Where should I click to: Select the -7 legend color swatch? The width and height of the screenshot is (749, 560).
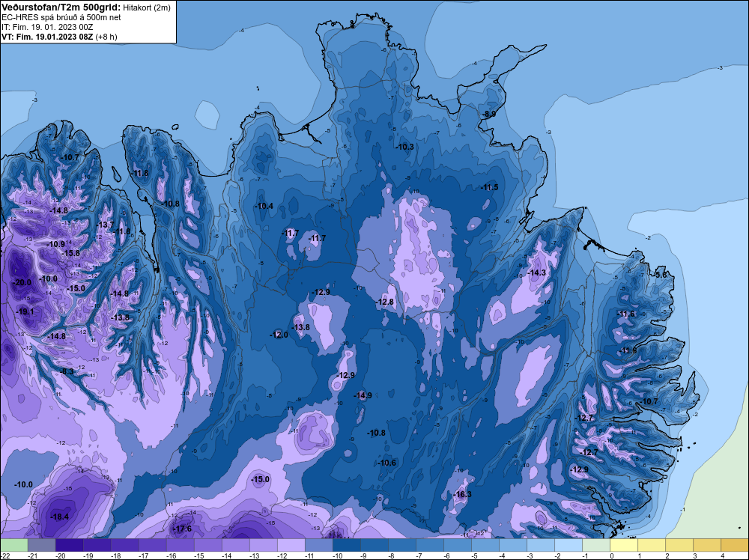(429, 545)
